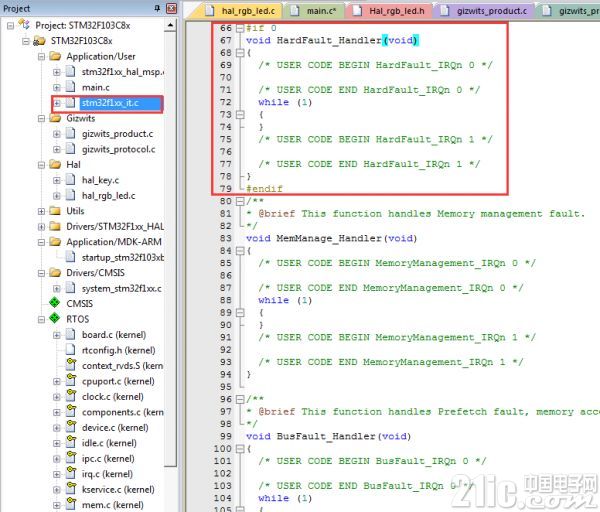Fold the comment block at line 80
Screen dimensions: 600x512
pos(240,201)
